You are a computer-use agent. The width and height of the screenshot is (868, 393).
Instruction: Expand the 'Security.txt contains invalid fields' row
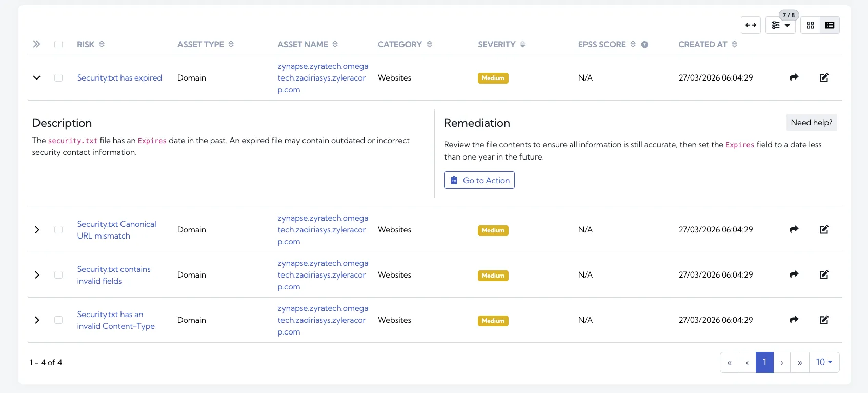37,275
